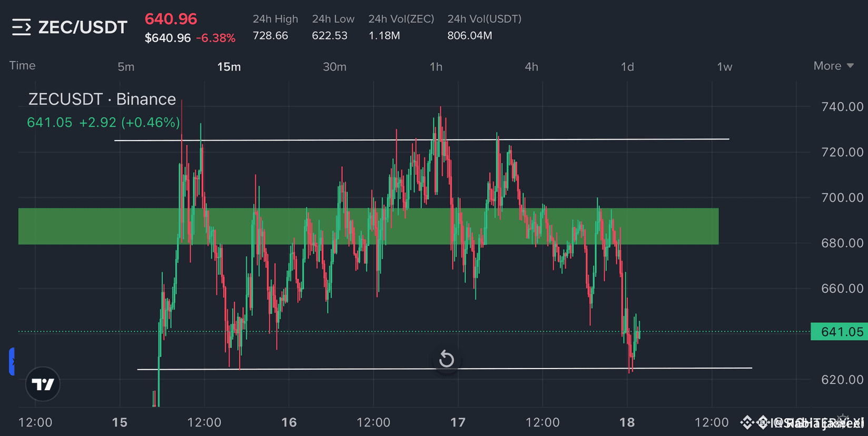Select the 5m timeframe
Screen dimensions: 868x436
coord(126,67)
